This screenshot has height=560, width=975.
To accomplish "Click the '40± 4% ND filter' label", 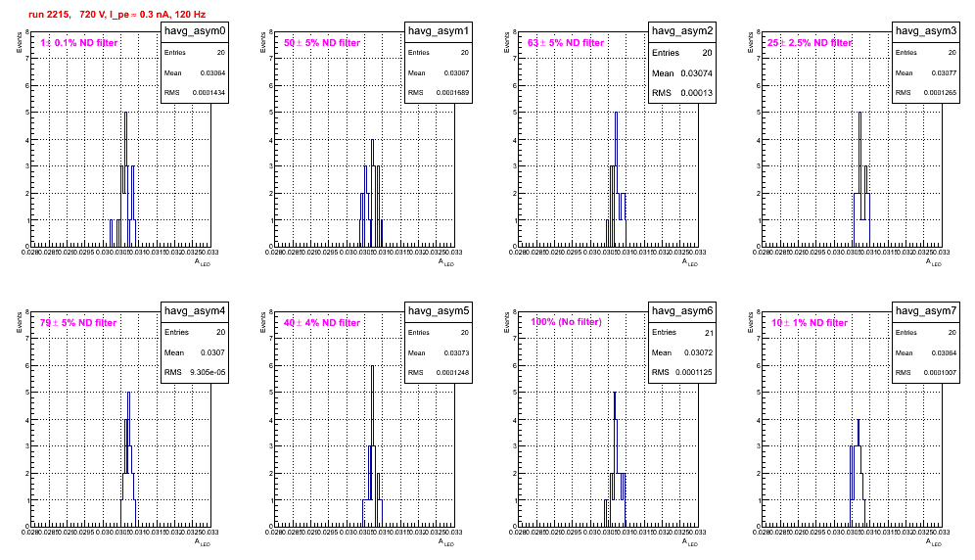I will pos(322,323).
